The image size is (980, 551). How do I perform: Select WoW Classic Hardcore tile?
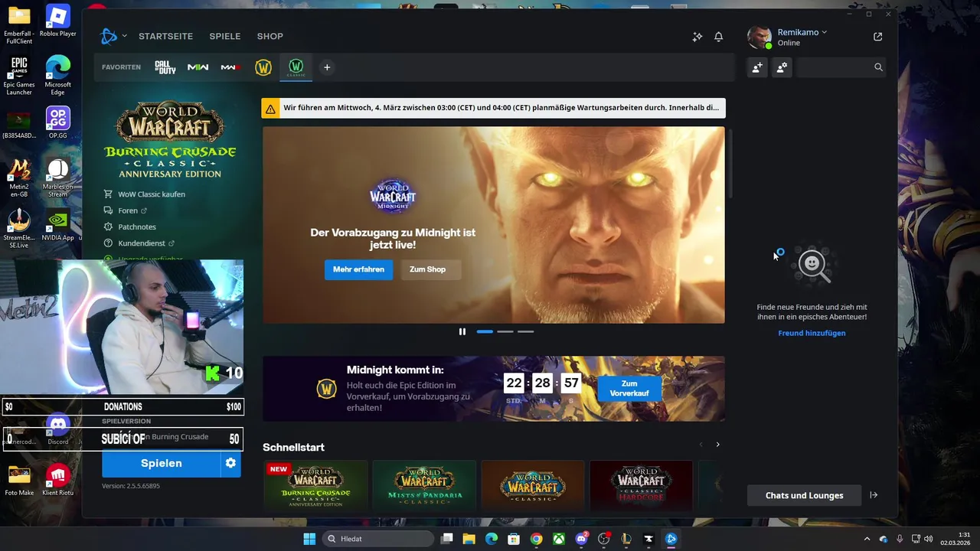(x=642, y=487)
